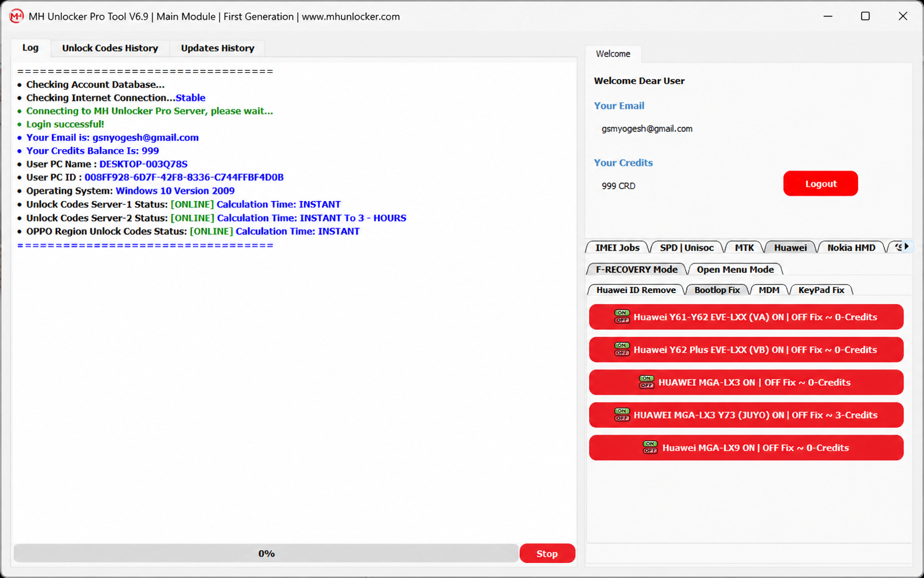Viewport: 924px width, 578px height.
Task: Open the MTK tab
Action: [x=744, y=248]
